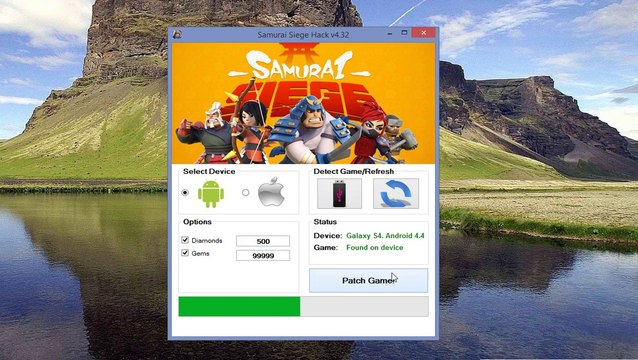Click the 'Found on device' status text
Image resolution: width=638 pixels, height=360 pixels.
(375, 247)
